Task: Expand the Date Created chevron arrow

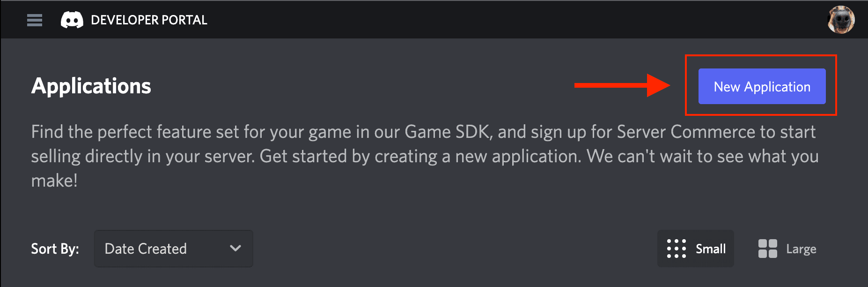Action: tap(235, 248)
